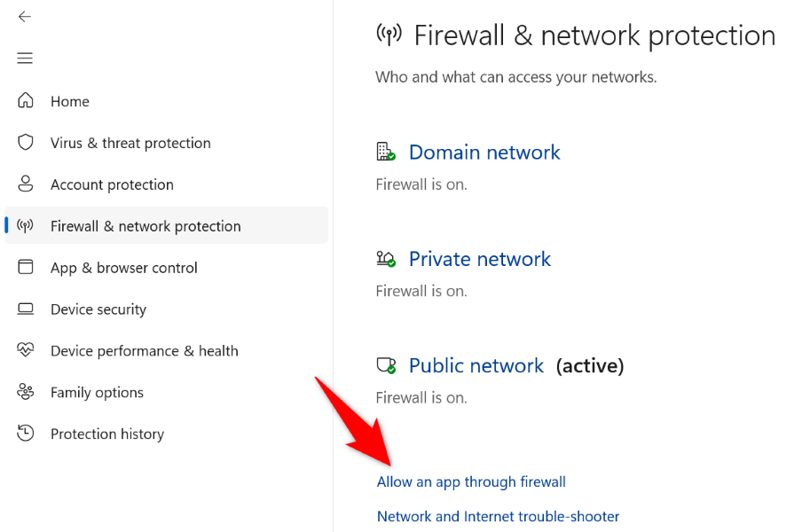Click the Virus & threat protection shield icon
The image size is (810, 532).
[x=26, y=143]
